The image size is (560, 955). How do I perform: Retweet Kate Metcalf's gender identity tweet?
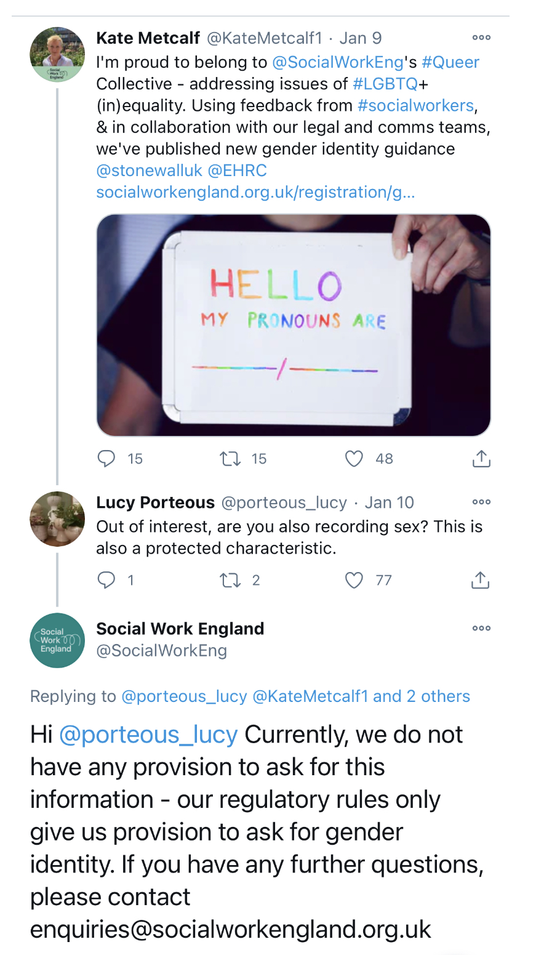230,459
